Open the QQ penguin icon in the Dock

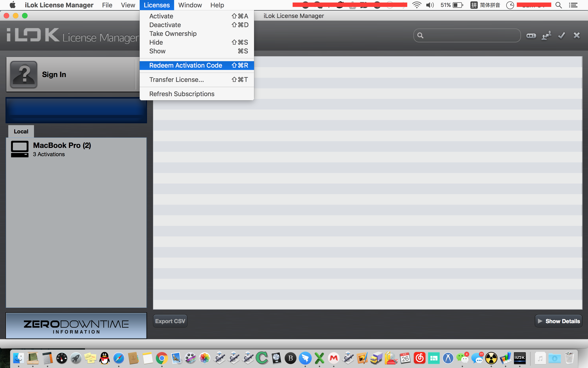tap(105, 358)
